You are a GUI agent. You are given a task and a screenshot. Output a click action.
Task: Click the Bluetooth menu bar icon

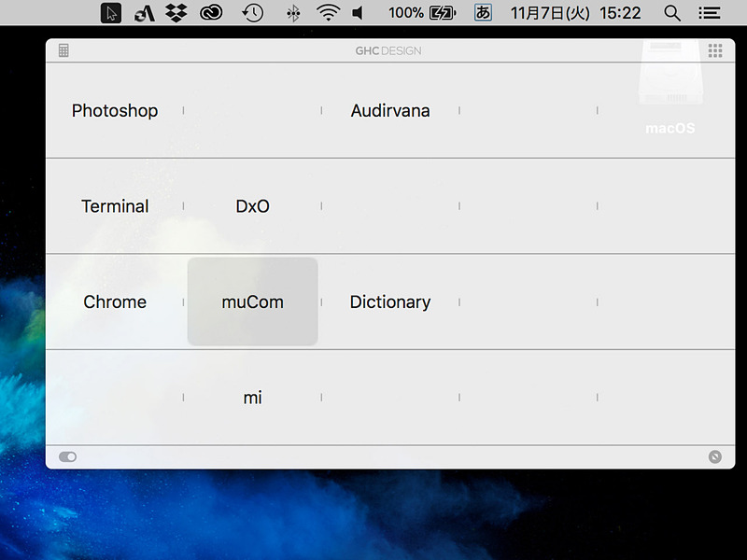[293, 13]
